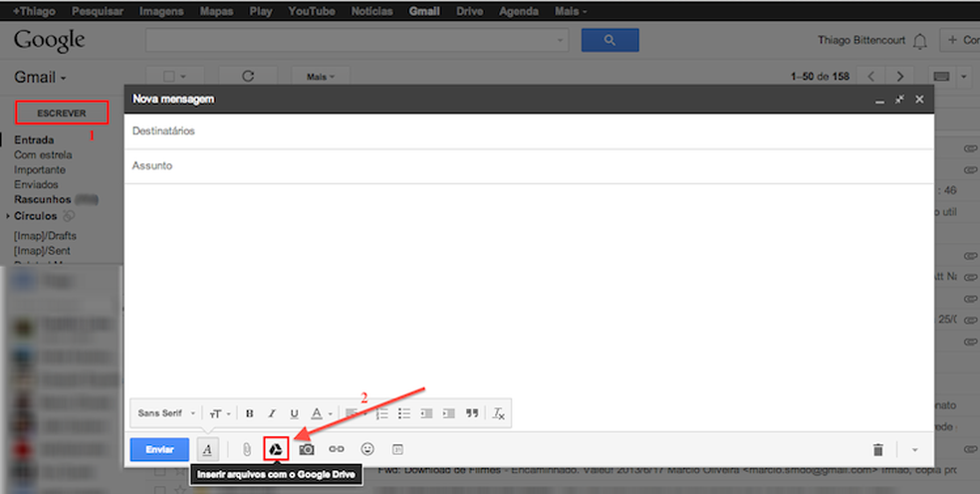
Task: Open the Entrada inbox folder
Action: [34, 140]
